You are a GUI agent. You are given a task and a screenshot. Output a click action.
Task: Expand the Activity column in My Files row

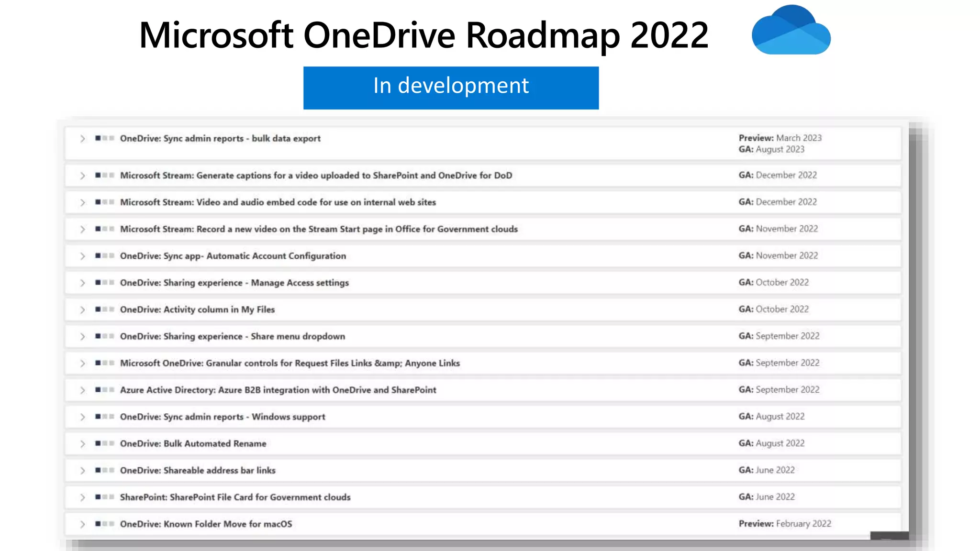(x=82, y=309)
